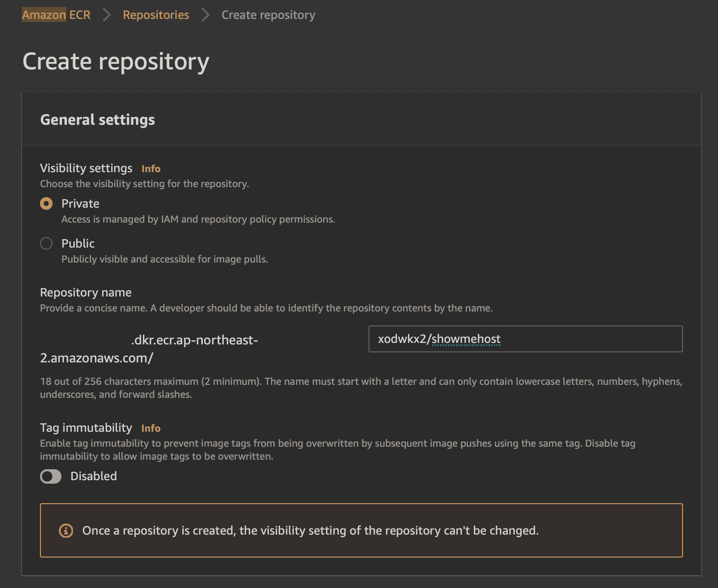Click the 'Access is managed by IAM' description

(x=198, y=219)
